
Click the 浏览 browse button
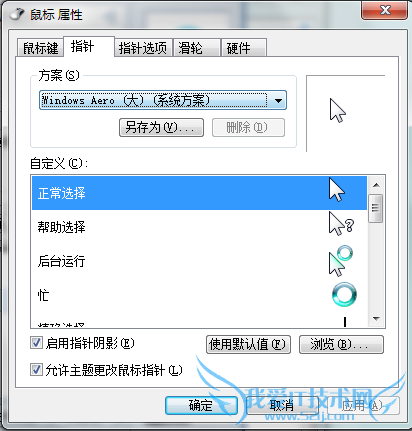click(341, 344)
